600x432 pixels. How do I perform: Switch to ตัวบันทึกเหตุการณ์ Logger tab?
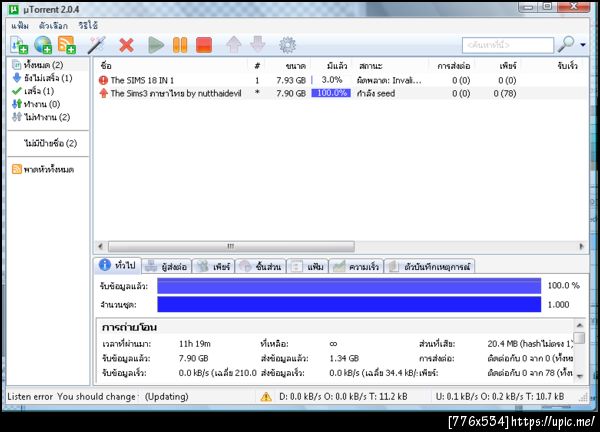point(429,267)
